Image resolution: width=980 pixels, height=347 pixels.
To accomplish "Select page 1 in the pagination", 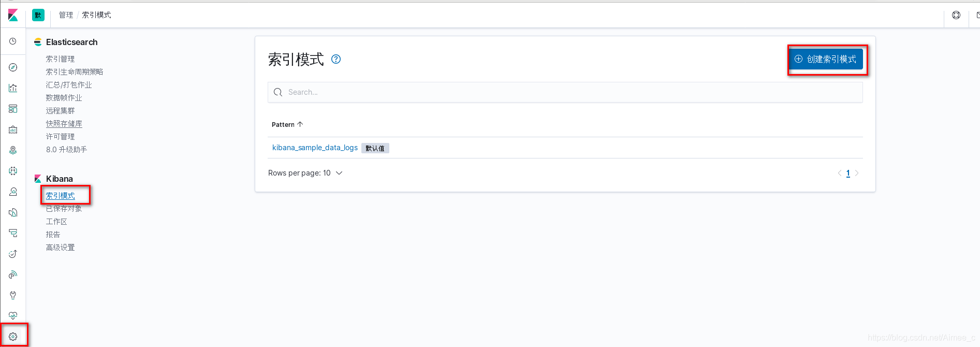I will pos(848,173).
